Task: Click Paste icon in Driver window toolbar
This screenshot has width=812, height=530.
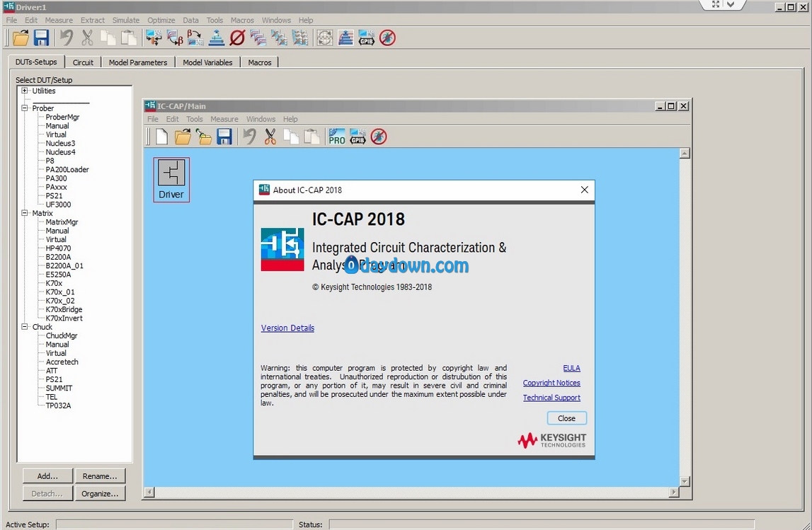Action: click(128, 38)
